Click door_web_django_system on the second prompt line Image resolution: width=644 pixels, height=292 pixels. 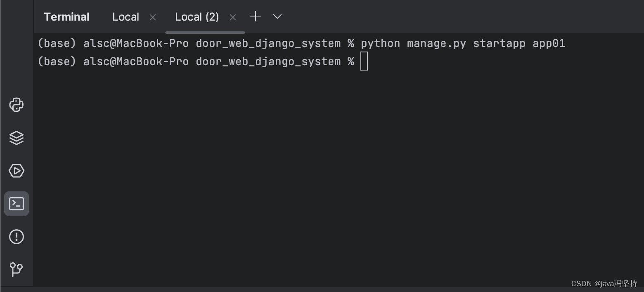pyautogui.click(x=268, y=62)
